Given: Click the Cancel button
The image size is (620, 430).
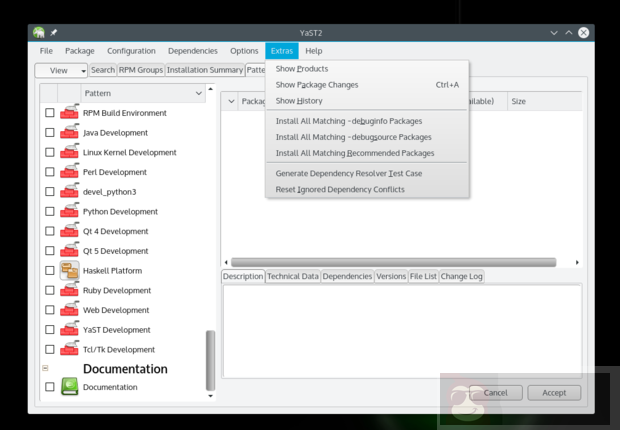Looking at the screenshot, I should pyautogui.click(x=495, y=393).
